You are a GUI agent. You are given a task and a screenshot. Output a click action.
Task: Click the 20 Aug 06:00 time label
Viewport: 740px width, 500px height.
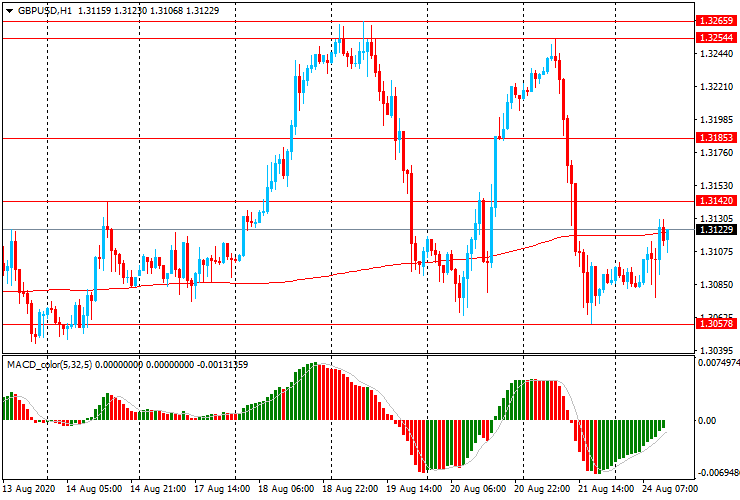tap(479, 488)
